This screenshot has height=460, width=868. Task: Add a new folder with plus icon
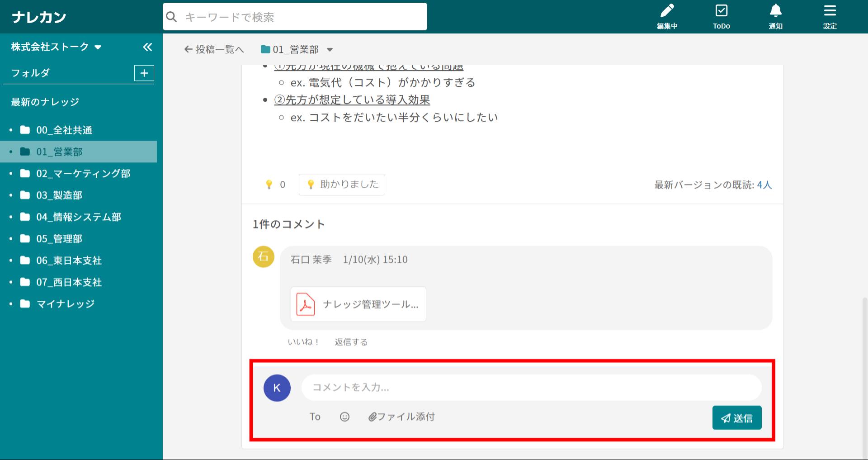click(x=144, y=73)
